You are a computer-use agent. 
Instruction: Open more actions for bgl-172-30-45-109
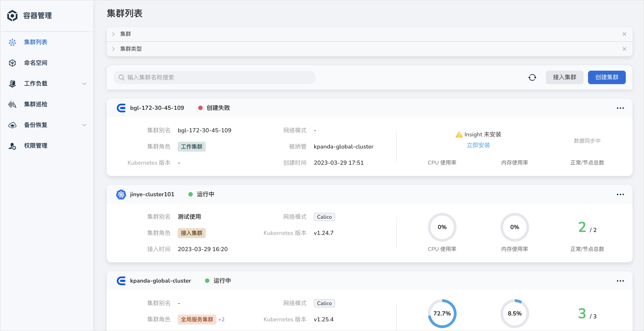620,108
